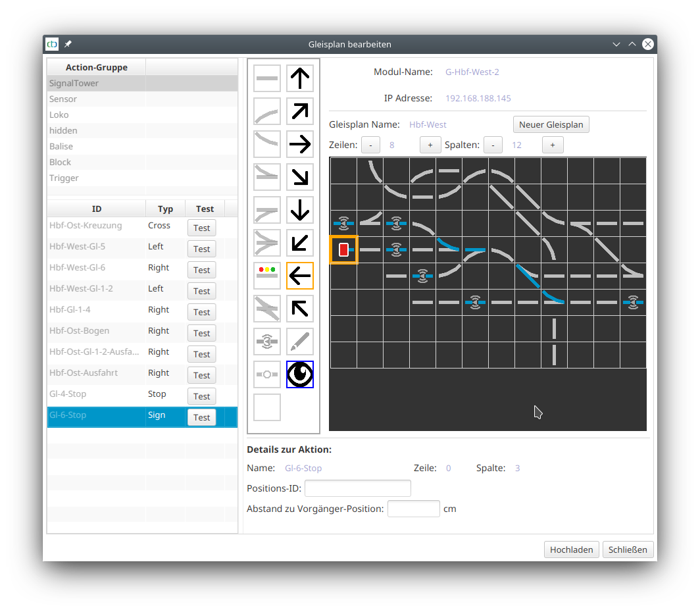Select the Sensor action group

pyautogui.click(x=63, y=99)
